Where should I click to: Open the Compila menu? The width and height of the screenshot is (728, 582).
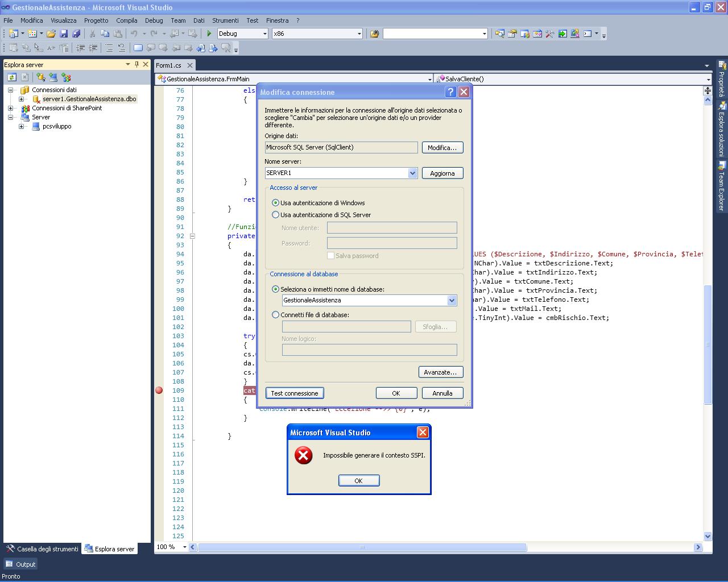coord(127,20)
